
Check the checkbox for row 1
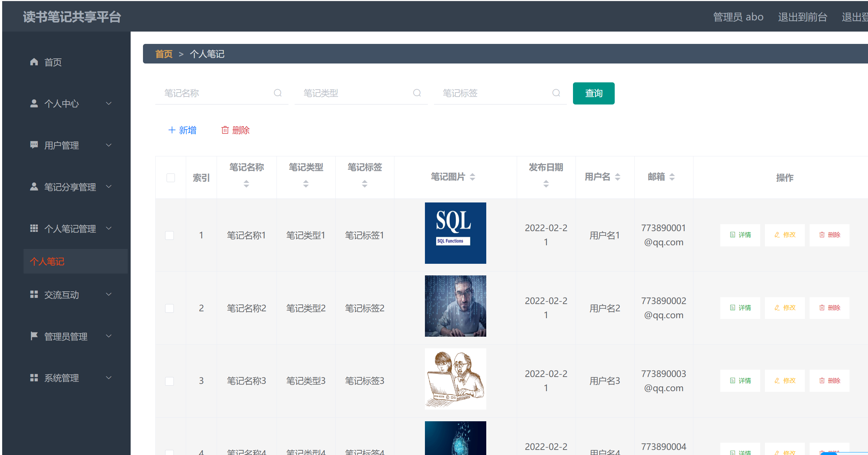coord(169,235)
